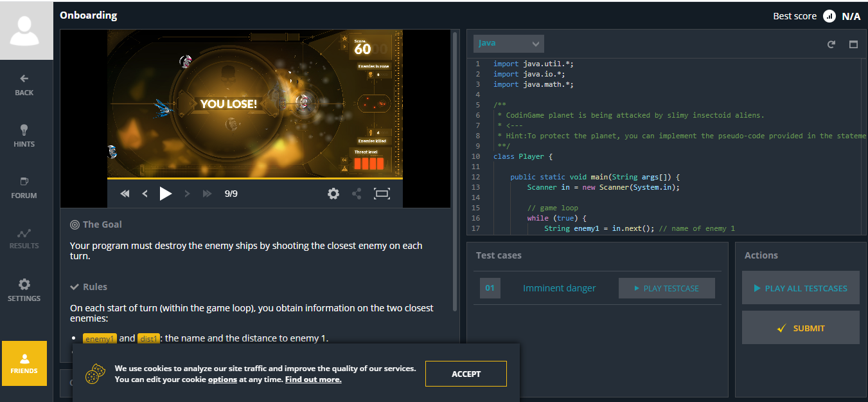Expand the code editor window icon

click(x=853, y=44)
